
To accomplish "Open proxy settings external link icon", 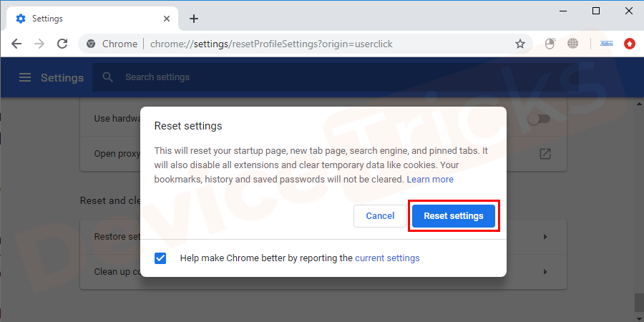I will 545,155.
